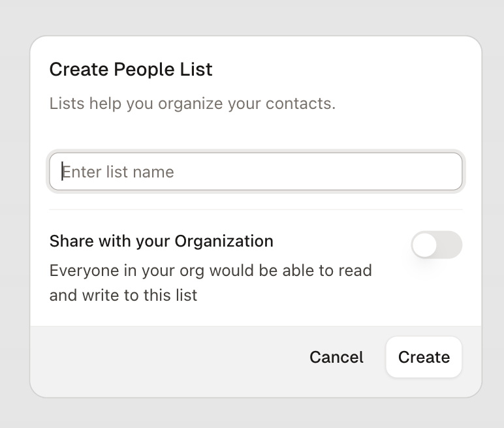The height and width of the screenshot is (428, 504).
Task: Turn on the org read/write sharing switch
Action: [x=436, y=245]
